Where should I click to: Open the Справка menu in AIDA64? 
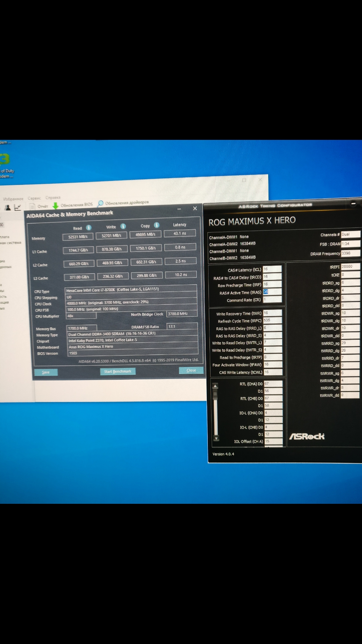pos(53,198)
